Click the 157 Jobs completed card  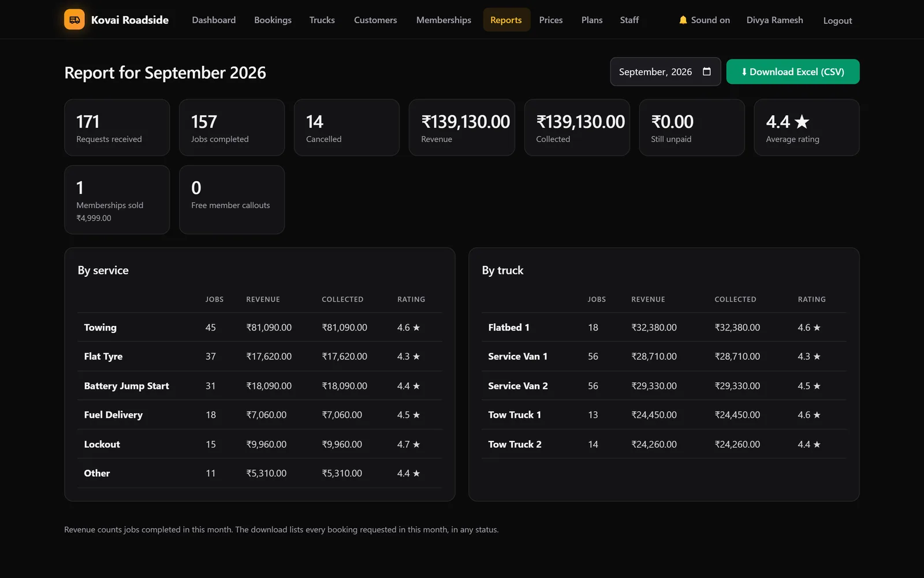tap(232, 127)
